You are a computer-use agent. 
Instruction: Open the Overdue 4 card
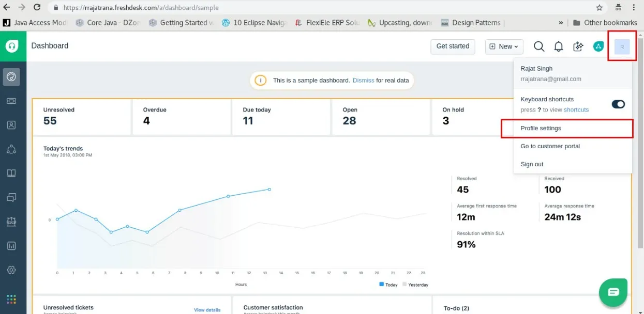(182, 117)
